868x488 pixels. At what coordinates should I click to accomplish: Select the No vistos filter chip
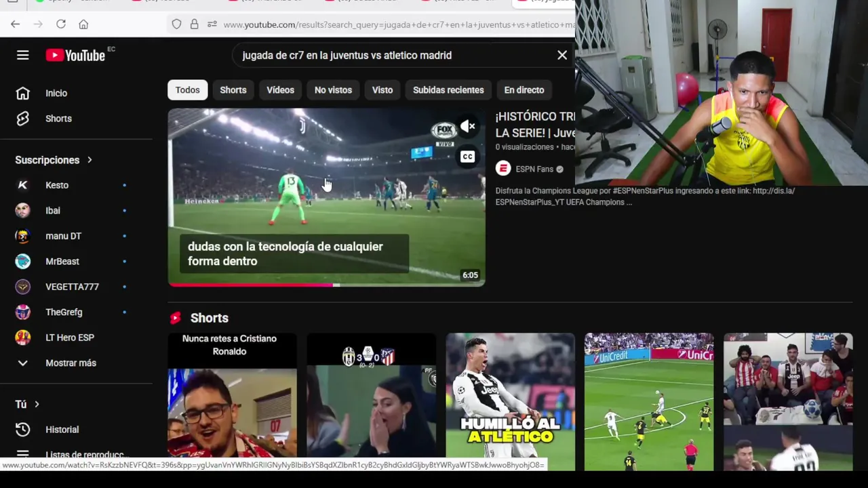pos(333,90)
